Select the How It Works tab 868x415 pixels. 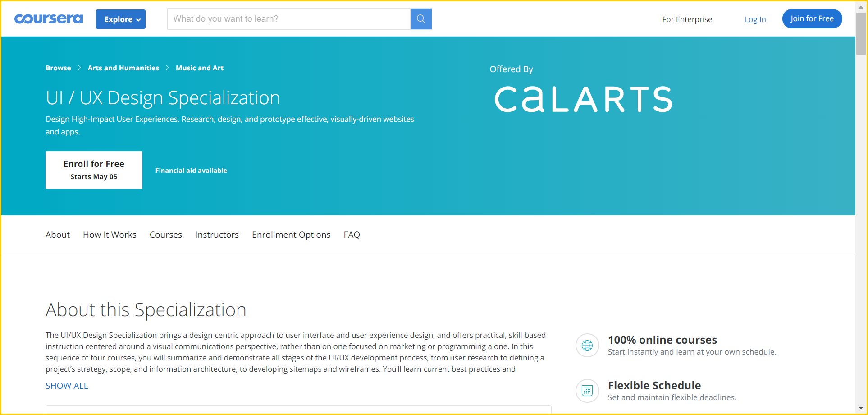click(110, 235)
